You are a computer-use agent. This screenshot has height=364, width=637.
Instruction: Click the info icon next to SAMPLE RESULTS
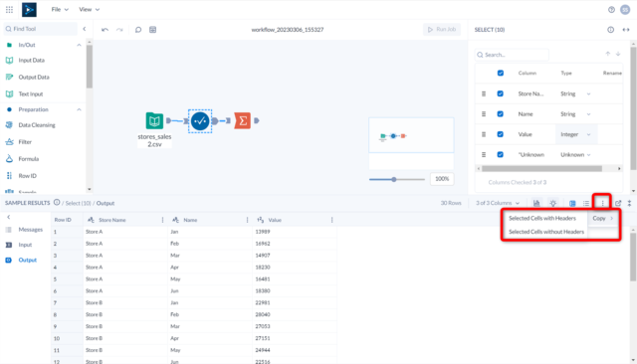point(57,203)
